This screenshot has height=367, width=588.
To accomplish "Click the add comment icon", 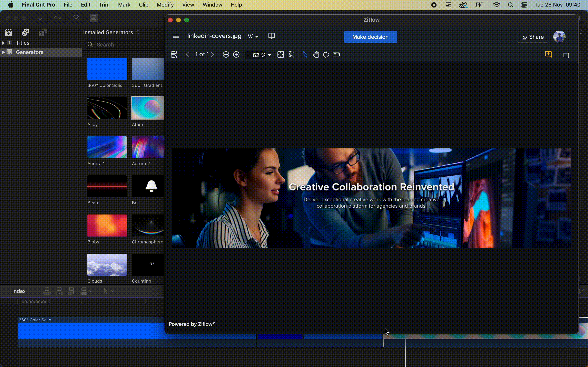I will coord(548,54).
